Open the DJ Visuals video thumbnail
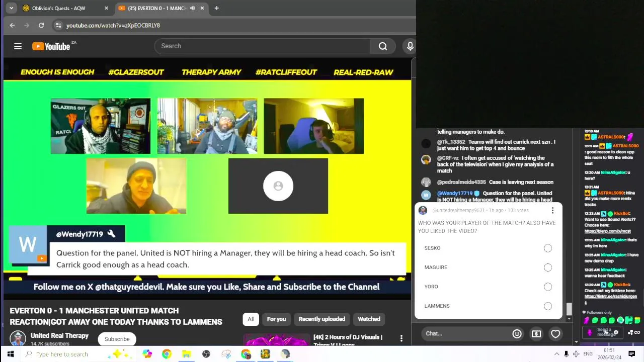The height and width of the screenshot is (362, 644). tap(276, 340)
